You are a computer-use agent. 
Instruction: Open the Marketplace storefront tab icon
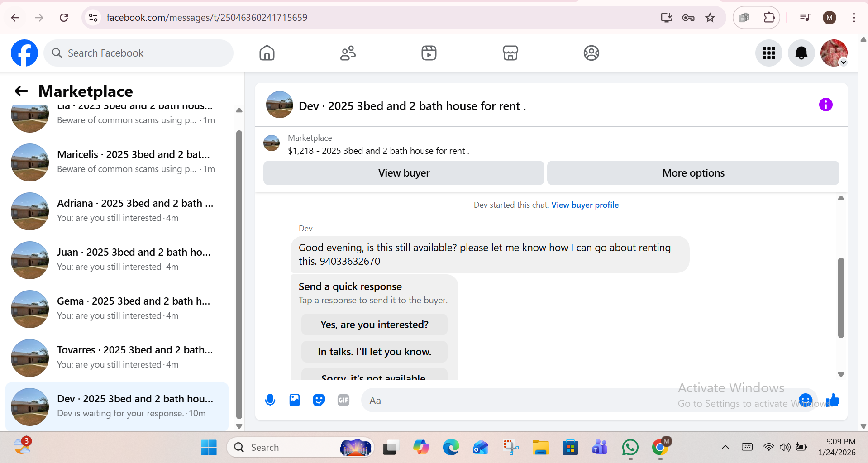click(510, 53)
